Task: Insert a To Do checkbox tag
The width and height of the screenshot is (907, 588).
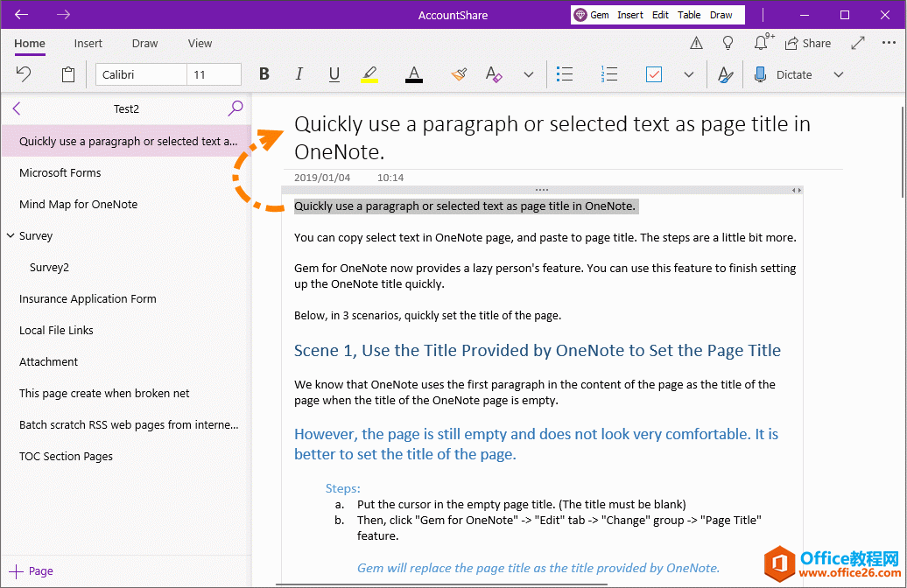Action: (x=654, y=74)
